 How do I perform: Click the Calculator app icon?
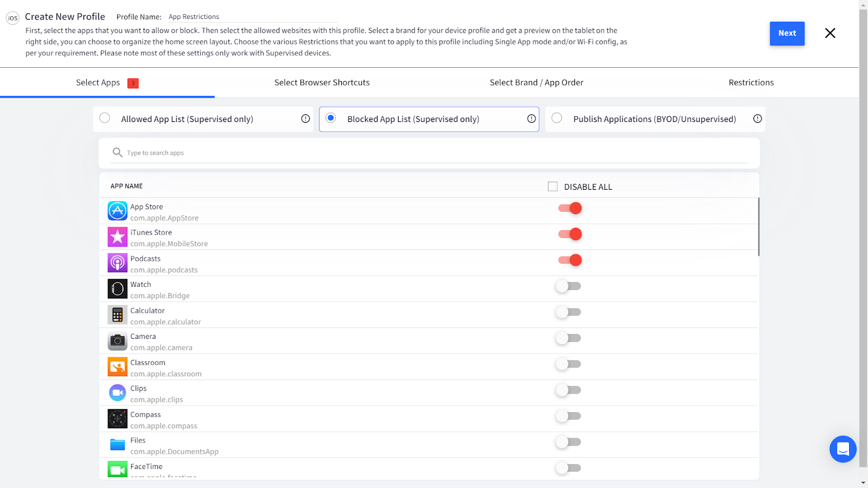tap(117, 315)
